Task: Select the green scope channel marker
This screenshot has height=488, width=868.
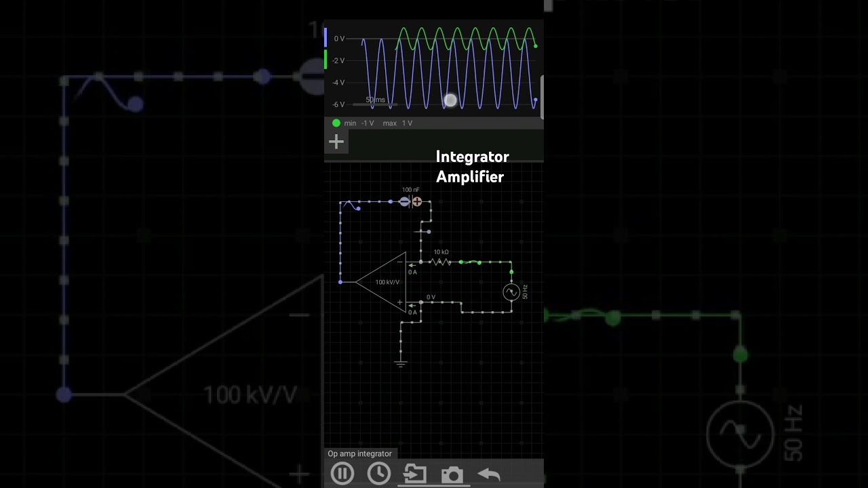Action: click(325, 59)
